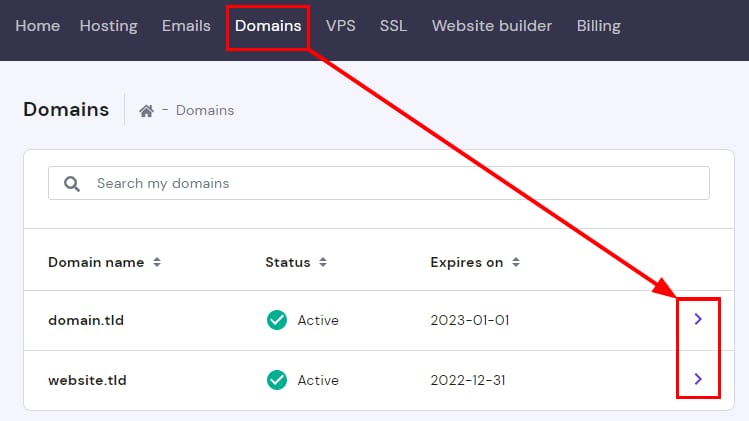Click the Domains breadcrumb link
The image size is (749, 421).
[205, 111]
